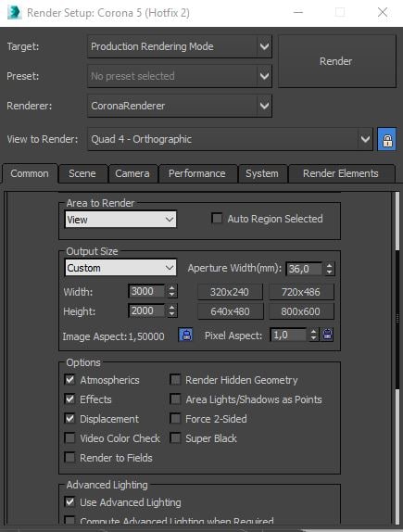Switch to the Performance tab
Image resolution: width=403 pixels, height=532 pixels.
point(197,173)
